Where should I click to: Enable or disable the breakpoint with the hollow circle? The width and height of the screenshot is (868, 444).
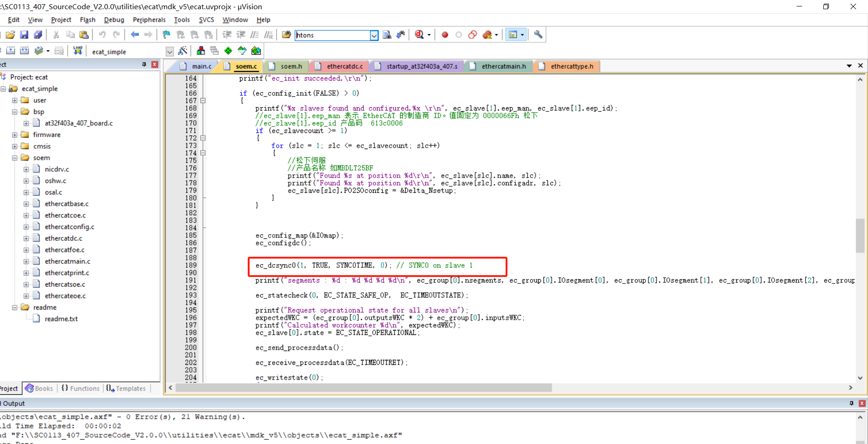pyautogui.click(x=459, y=35)
